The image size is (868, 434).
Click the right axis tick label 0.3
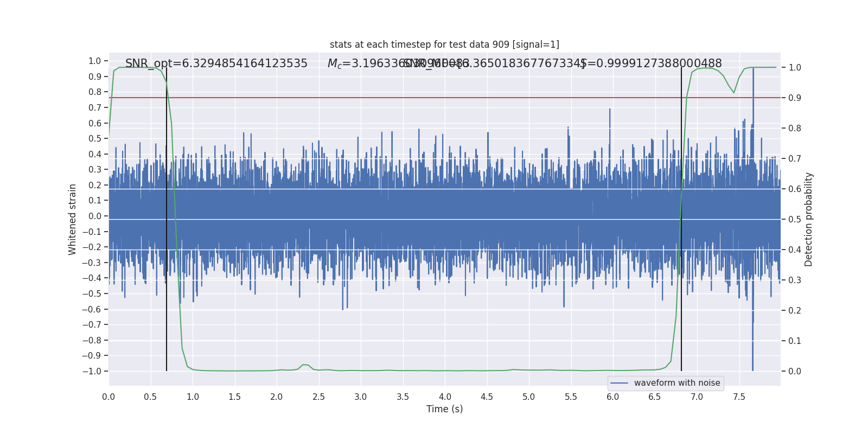point(795,280)
